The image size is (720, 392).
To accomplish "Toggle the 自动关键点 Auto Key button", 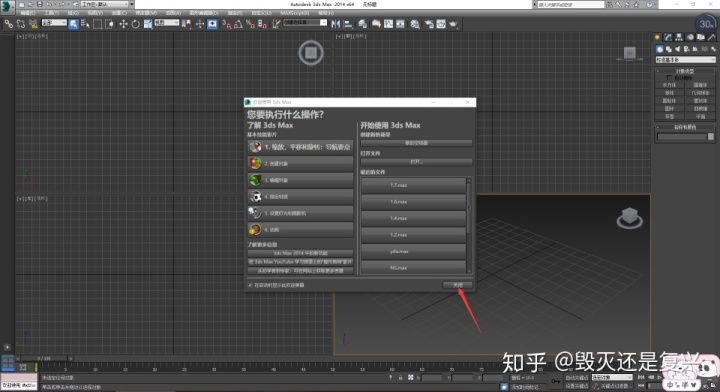I will pos(576,377).
